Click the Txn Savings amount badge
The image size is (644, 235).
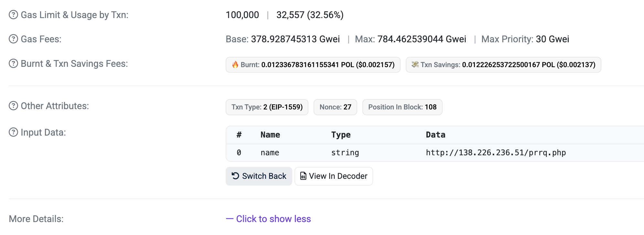503,65
